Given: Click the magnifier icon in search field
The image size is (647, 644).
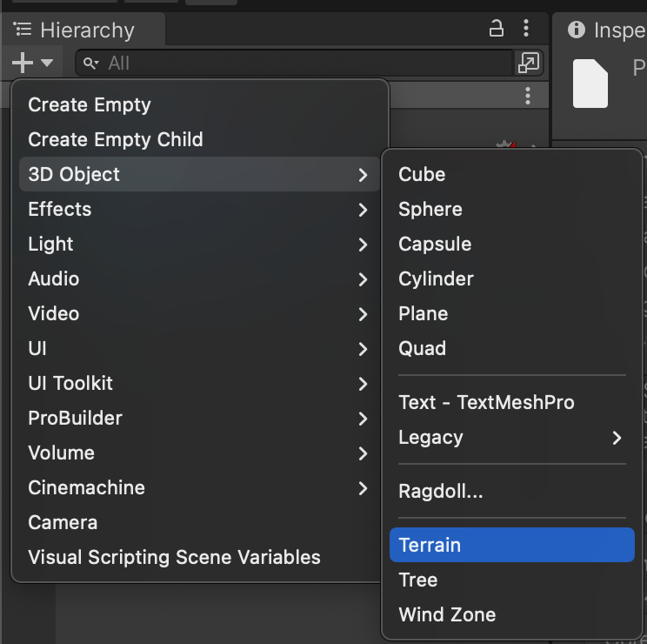Looking at the screenshot, I should (92, 63).
